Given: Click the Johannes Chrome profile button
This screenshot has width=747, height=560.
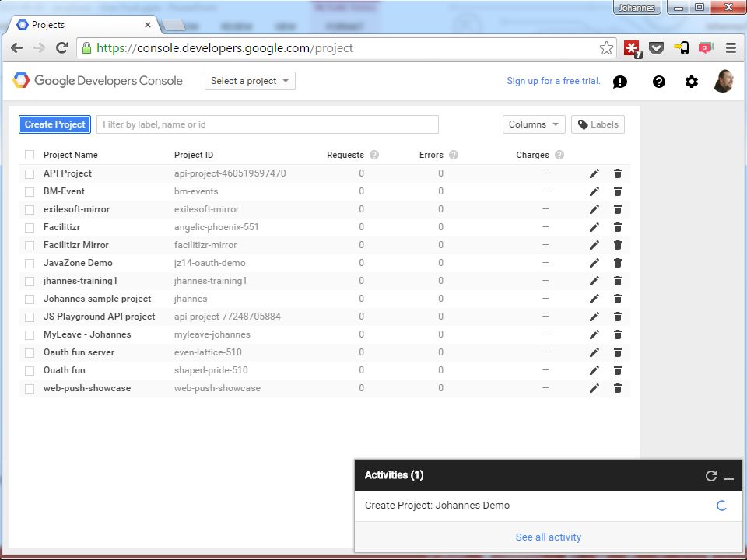Looking at the screenshot, I should pyautogui.click(x=637, y=8).
